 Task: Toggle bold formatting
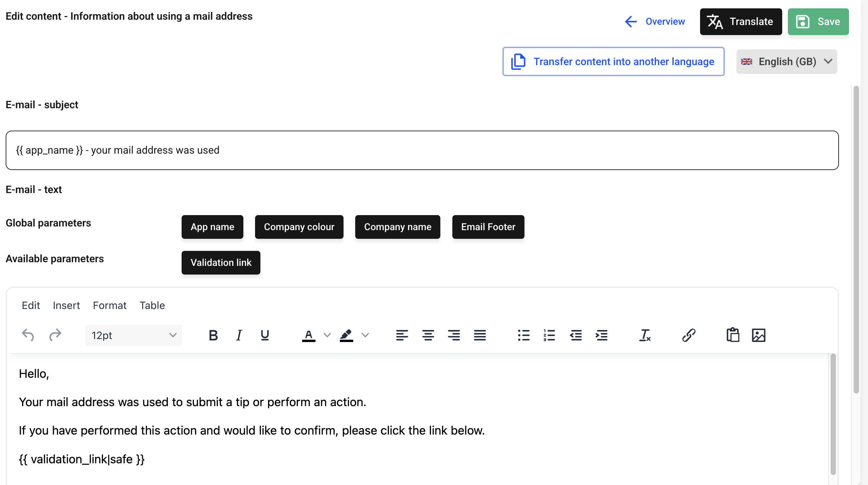(213, 335)
